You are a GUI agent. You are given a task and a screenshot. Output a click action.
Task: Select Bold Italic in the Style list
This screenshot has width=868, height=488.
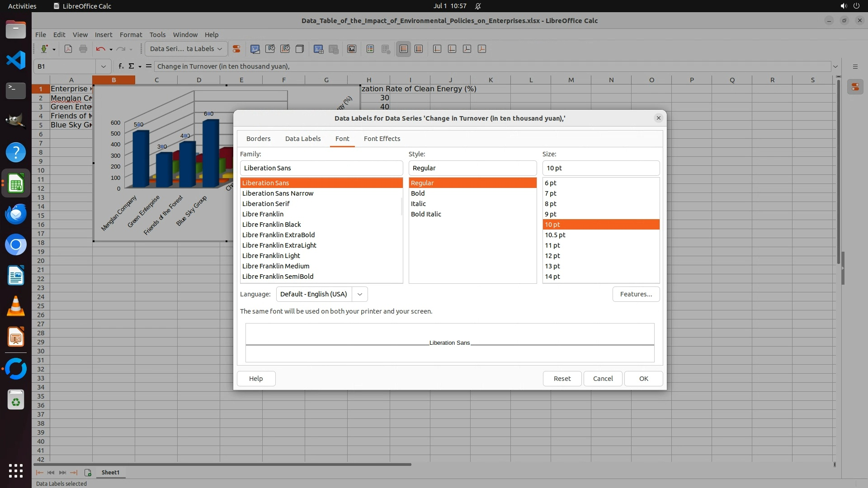[x=426, y=214]
